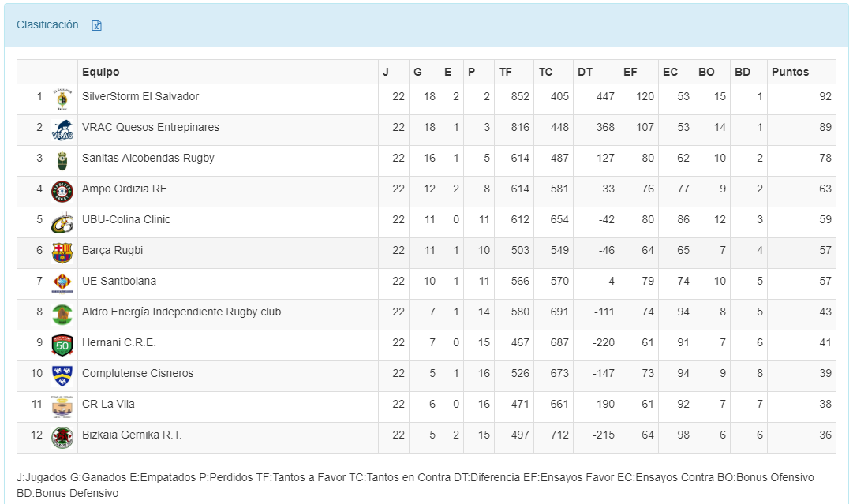Click the Aldro Energía team logo
Viewport: 853px width, 504px height.
(62, 315)
